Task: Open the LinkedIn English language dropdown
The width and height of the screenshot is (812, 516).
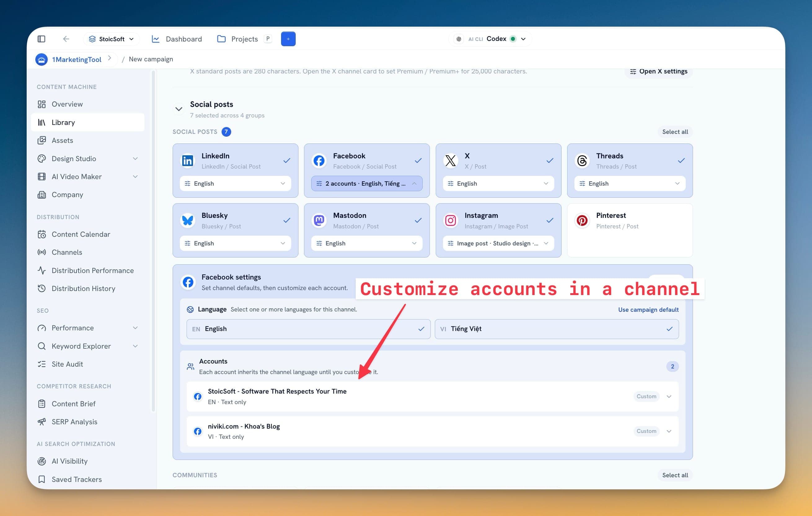Action: click(x=235, y=183)
